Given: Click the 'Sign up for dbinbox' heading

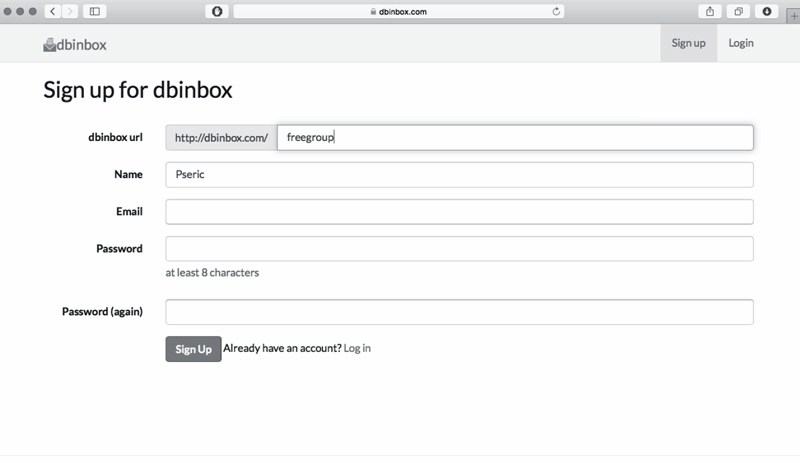Looking at the screenshot, I should 138,90.
